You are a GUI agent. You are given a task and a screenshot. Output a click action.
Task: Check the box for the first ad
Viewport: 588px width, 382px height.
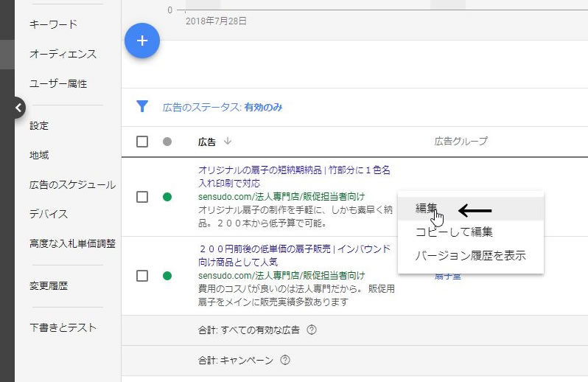(x=142, y=197)
